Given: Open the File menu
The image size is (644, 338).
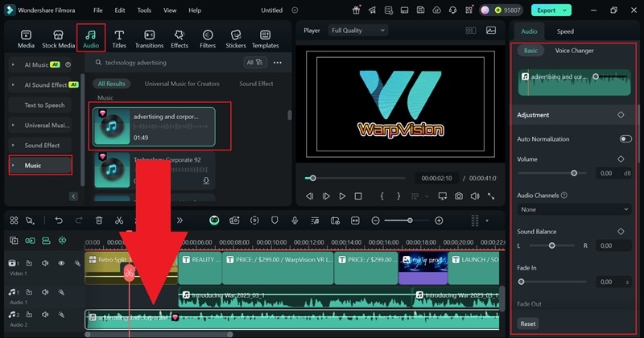Looking at the screenshot, I should click(x=97, y=10).
